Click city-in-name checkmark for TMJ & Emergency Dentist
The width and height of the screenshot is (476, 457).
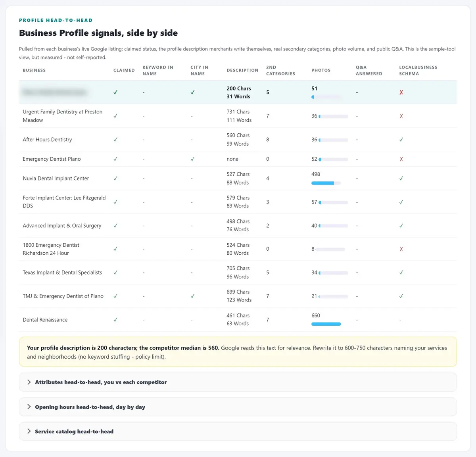(x=192, y=296)
